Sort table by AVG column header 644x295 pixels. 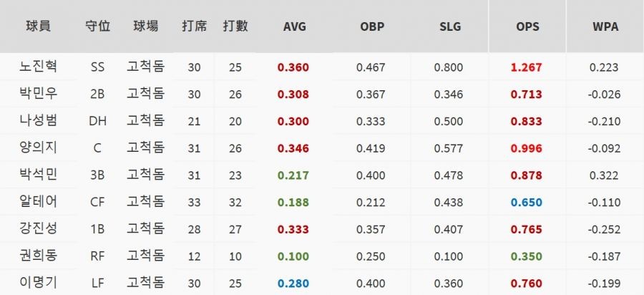coord(294,26)
